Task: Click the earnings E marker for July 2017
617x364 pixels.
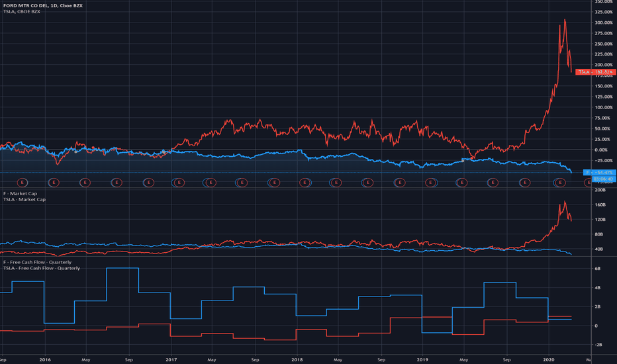Action: tap(242, 183)
